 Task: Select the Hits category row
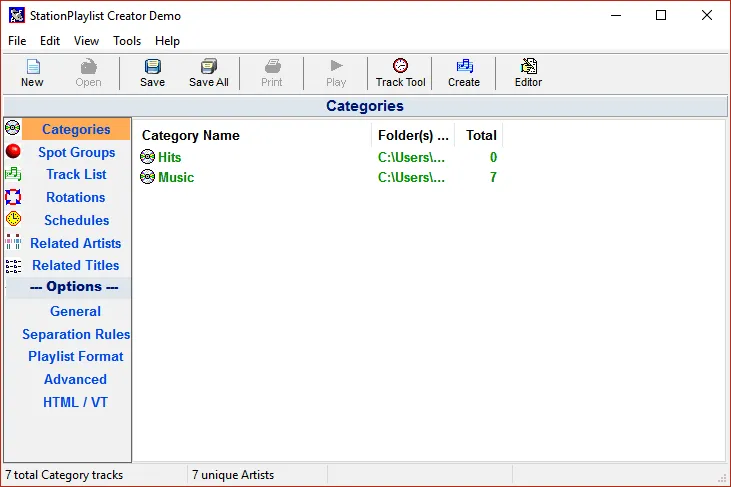coord(170,158)
